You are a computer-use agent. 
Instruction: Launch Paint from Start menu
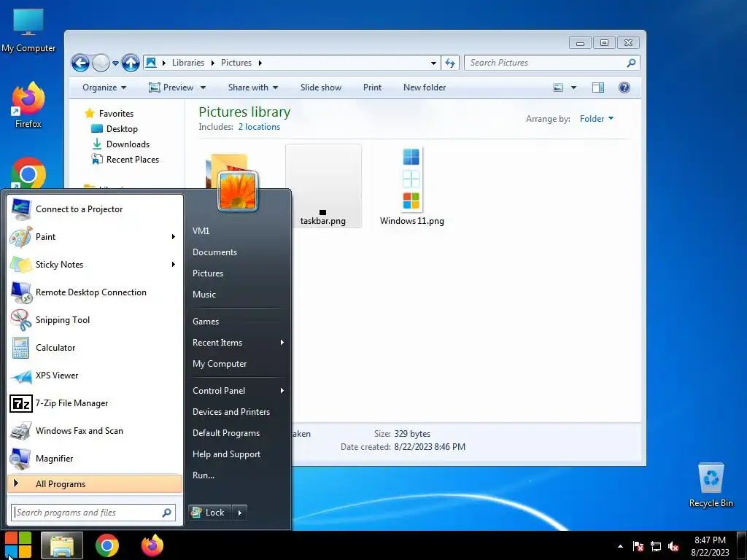pos(95,237)
